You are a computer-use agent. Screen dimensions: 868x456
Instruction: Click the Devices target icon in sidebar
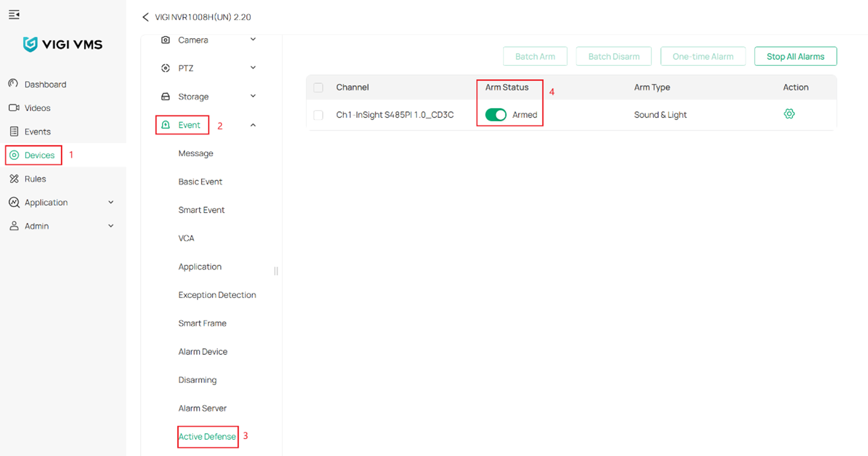13,155
